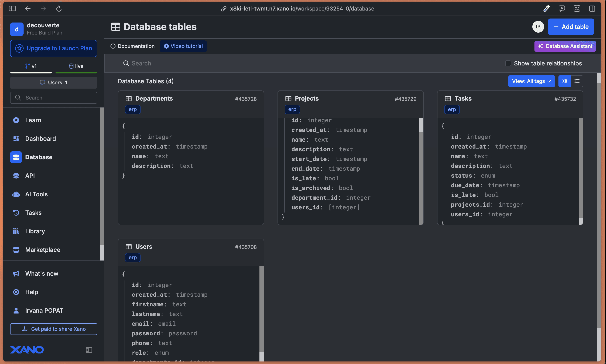Open the Projects table title

click(x=307, y=99)
